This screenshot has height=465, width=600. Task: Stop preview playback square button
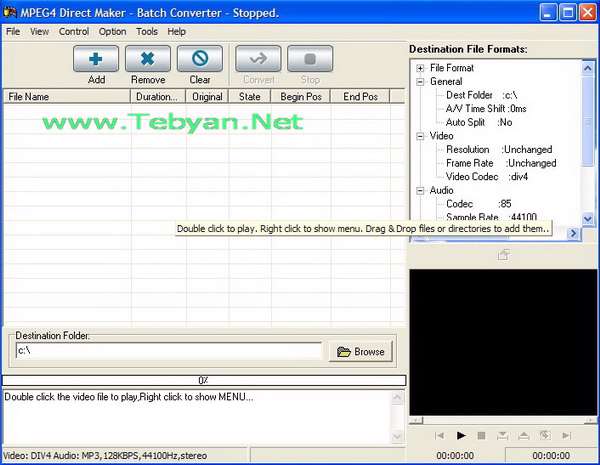481,436
